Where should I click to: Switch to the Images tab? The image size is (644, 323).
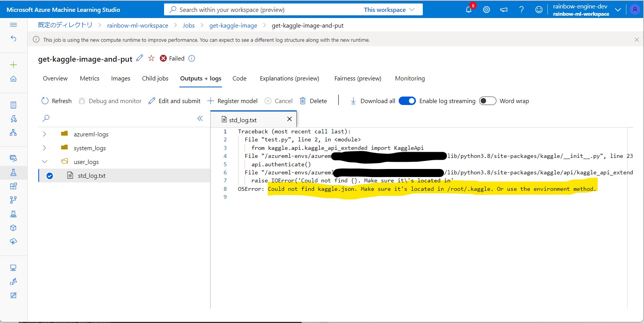pos(121,78)
